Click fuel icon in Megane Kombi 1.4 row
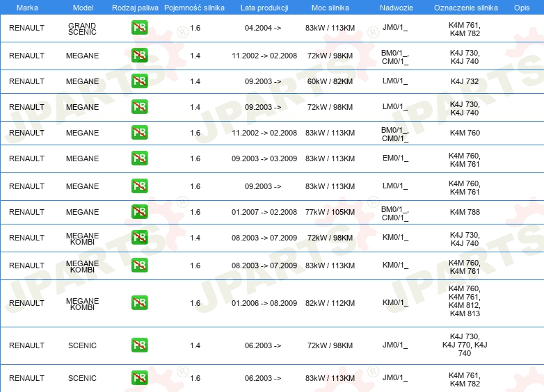 click(x=139, y=238)
